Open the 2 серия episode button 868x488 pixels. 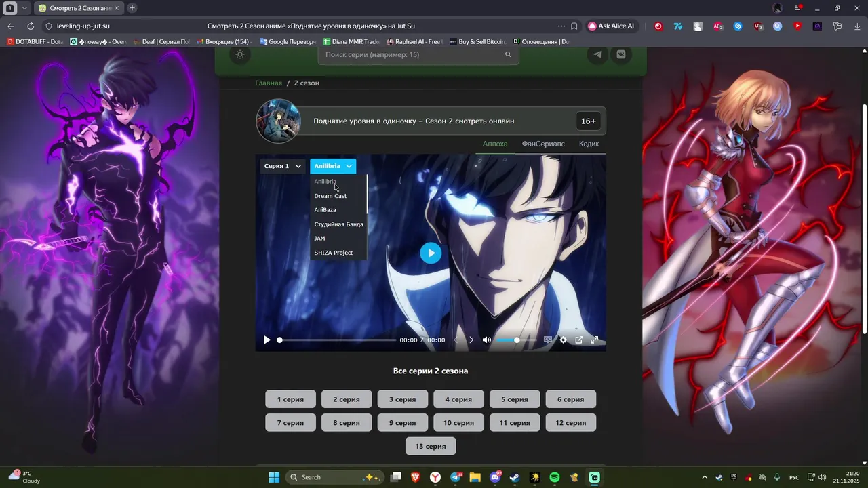click(347, 399)
